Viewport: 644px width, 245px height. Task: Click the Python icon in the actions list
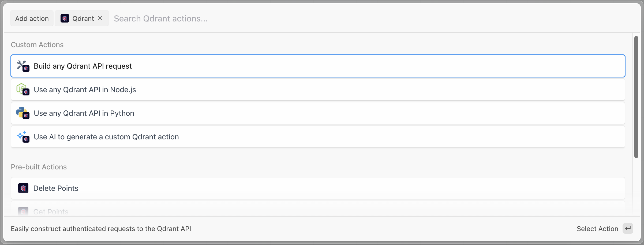pos(21,112)
